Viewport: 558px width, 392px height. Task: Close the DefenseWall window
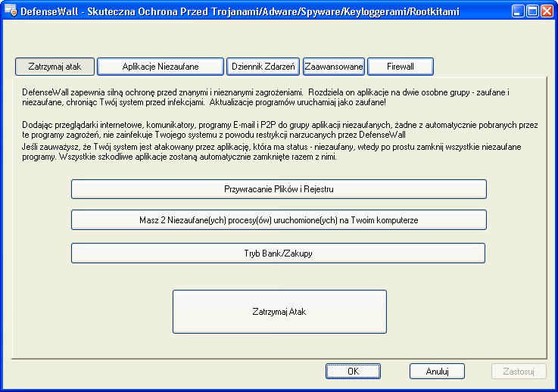coord(547,11)
